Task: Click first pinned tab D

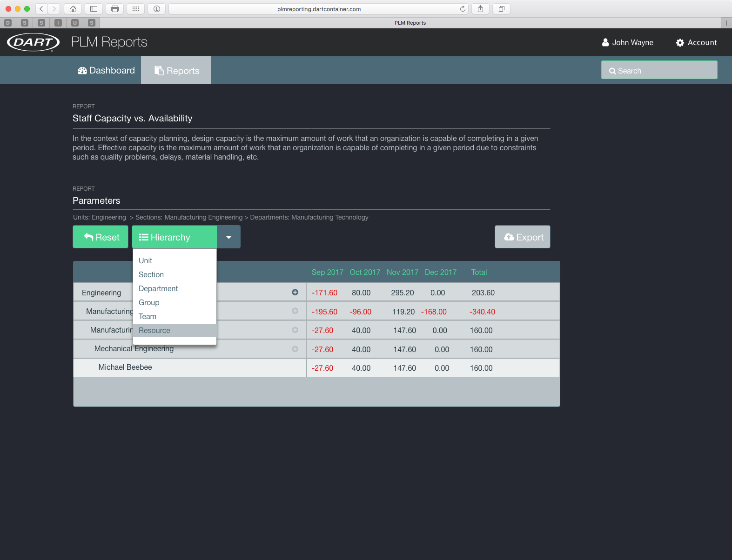Action: (x=8, y=23)
